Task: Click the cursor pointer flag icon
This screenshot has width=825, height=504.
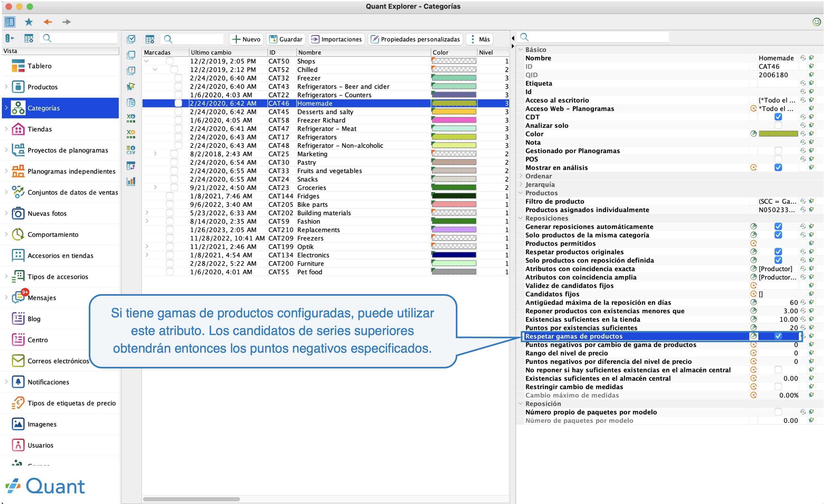Action: [x=131, y=86]
